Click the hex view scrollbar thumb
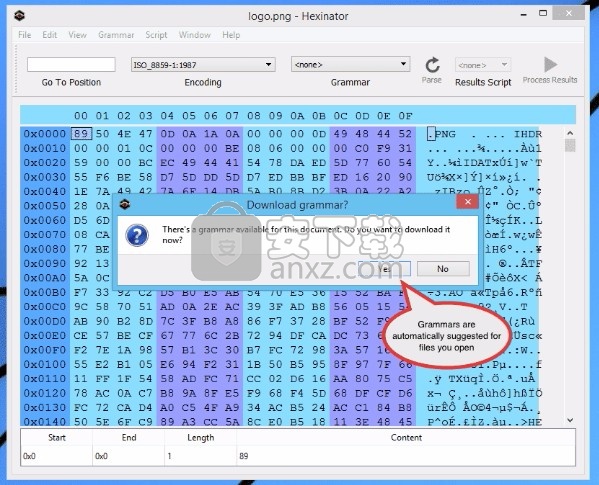599x485 pixels. point(570,145)
